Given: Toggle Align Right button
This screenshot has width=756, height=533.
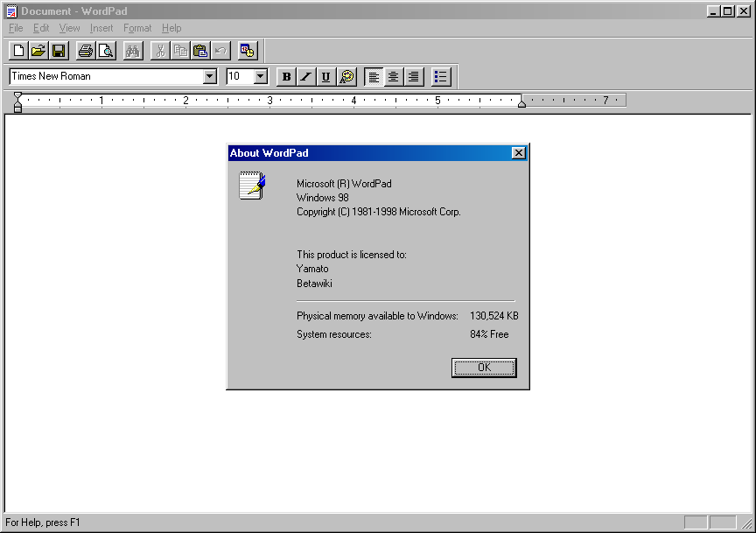Looking at the screenshot, I should click(414, 77).
